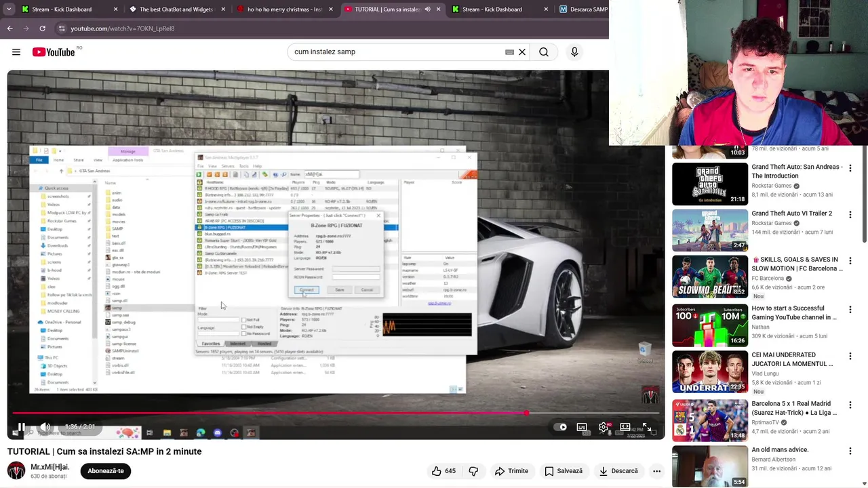The image size is (868, 488).
Task: Click the '1:36 / 2:01' time display
Action: point(79,427)
